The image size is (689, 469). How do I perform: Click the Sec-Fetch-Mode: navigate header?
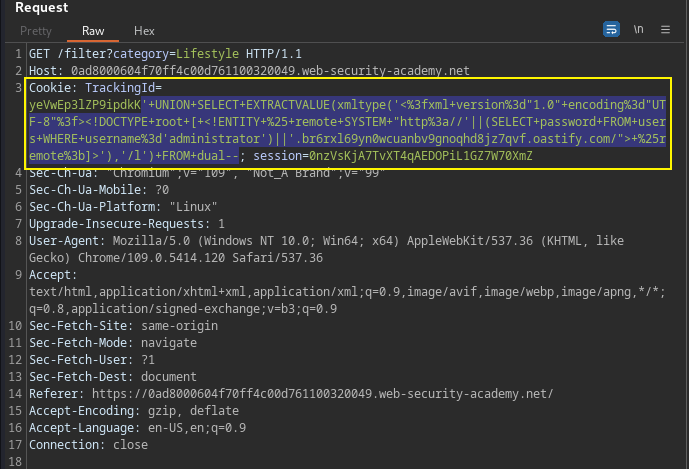click(x=113, y=343)
